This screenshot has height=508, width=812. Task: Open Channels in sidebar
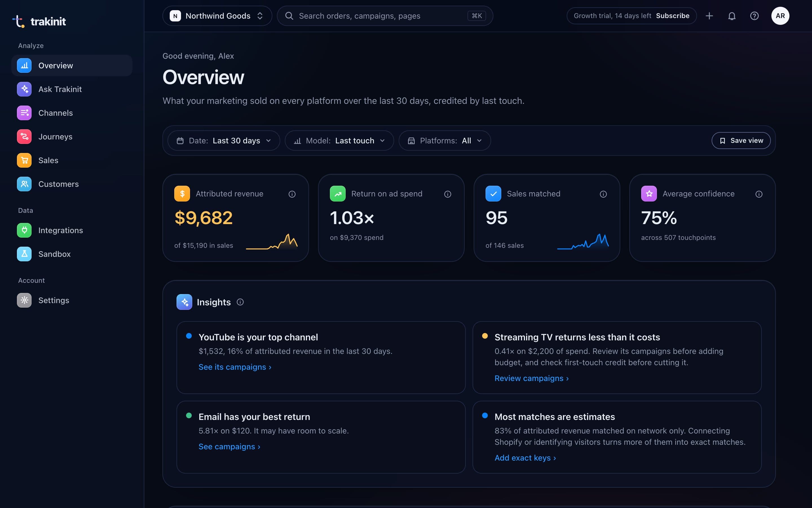(72, 113)
